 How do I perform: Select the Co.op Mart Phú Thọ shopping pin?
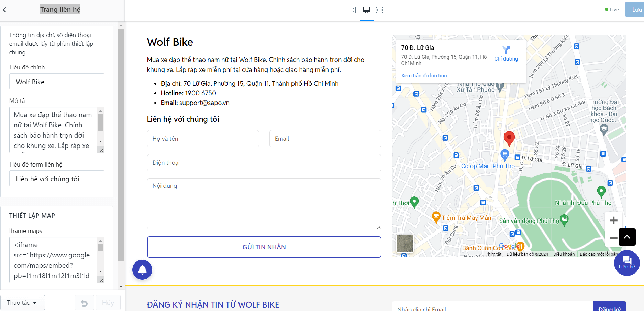tap(504, 155)
